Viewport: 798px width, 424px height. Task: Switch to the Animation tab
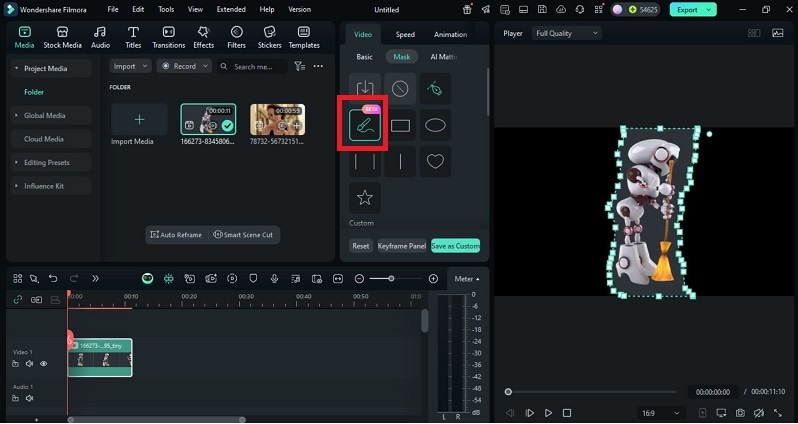pyautogui.click(x=450, y=35)
